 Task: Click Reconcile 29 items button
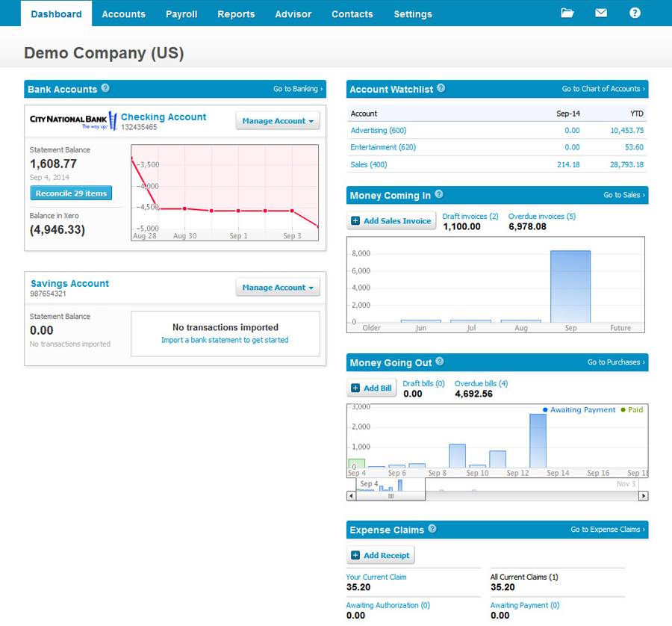pos(71,193)
